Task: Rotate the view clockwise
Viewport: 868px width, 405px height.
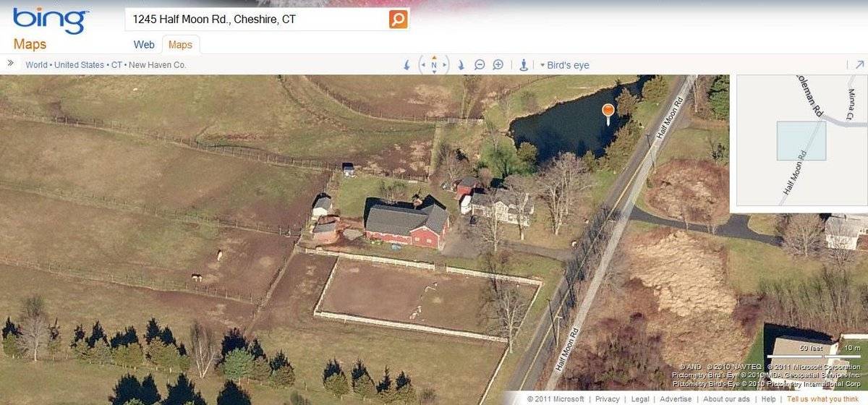Action: pyautogui.click(x=461, y=65)
